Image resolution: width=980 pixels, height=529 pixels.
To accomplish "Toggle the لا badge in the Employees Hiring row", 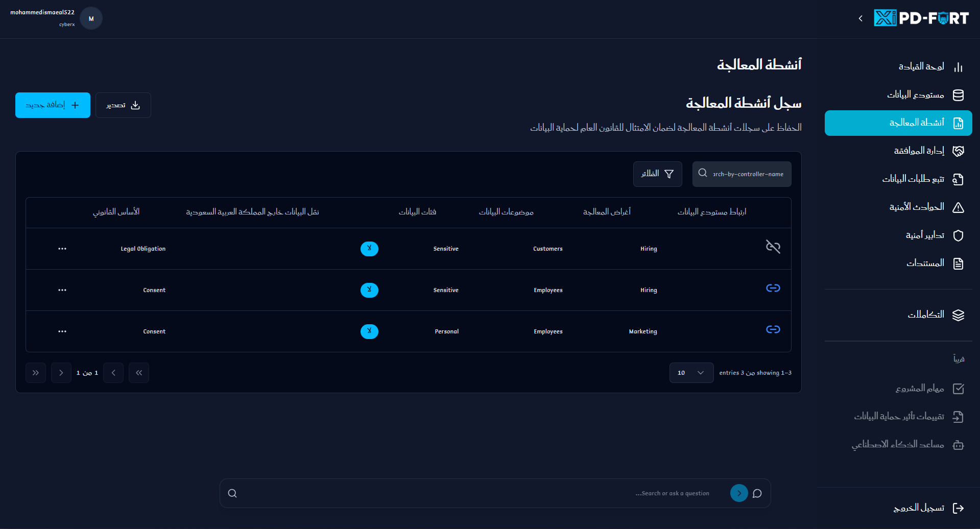I will pos(369,290).
